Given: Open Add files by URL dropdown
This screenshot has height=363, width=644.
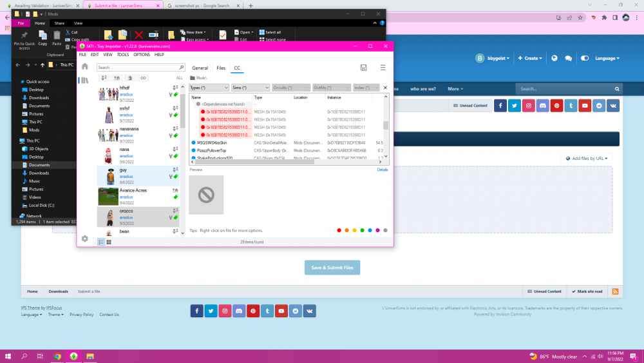Looking at the screenshot, I should click(587, 158).
